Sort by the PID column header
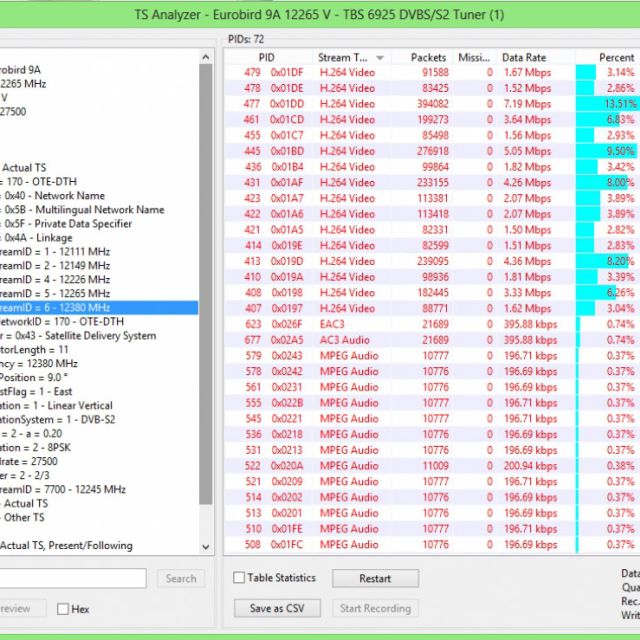Viewport: 640px width, 640px height. [x=266, y=58]
